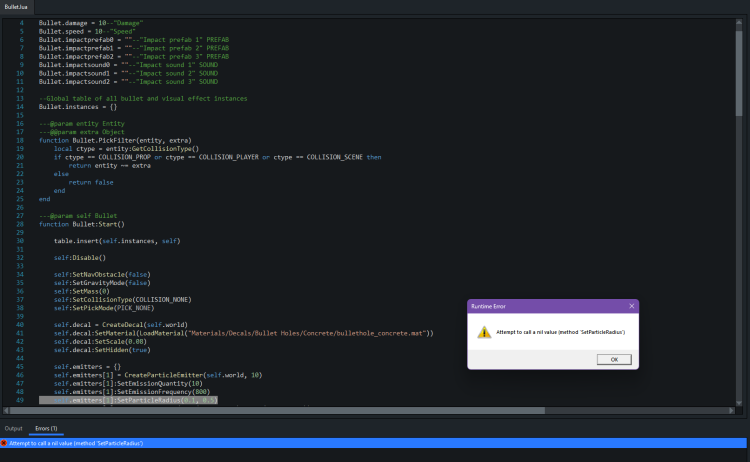Open the Errors (1) tab
Screen dimensions: 750x462
[45, 428]
